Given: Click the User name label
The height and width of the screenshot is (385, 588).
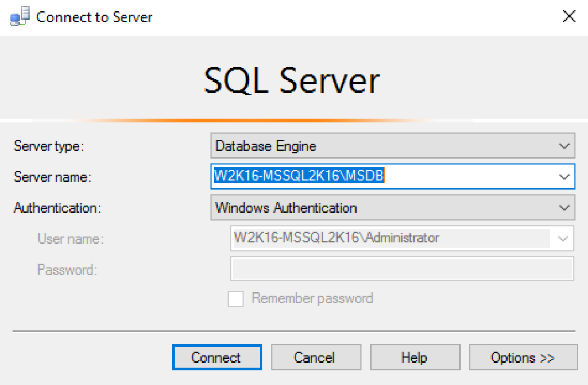Looking at the screenshot, I should pos(71,239).
